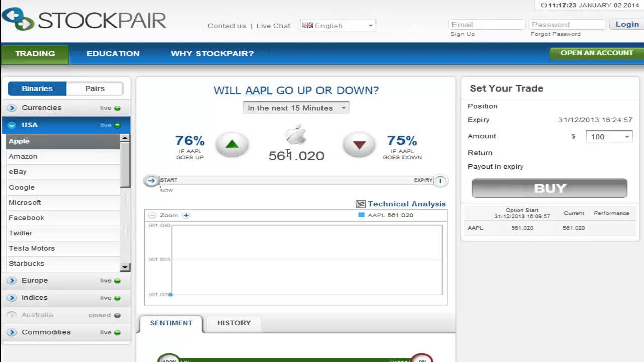This screenshot has width=644, height=362.
Task: Select Amazon in the asset list
Action: 63,157
